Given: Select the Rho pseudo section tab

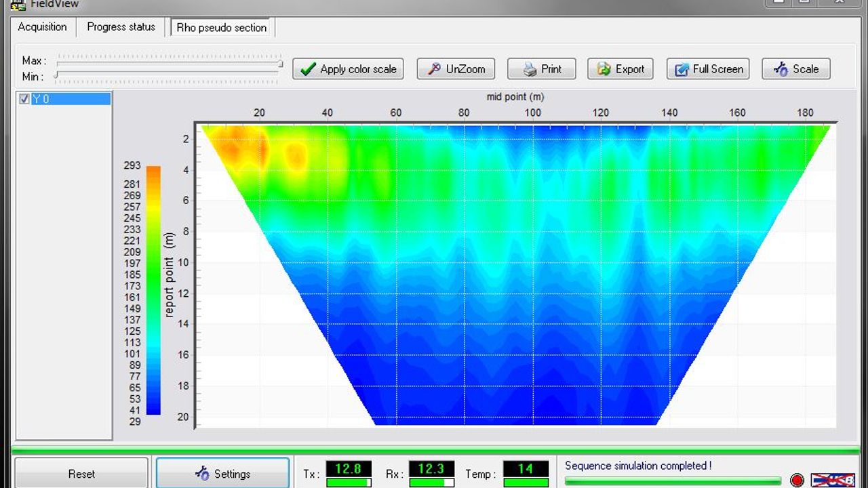Looking at the screenshot, I should 221,28.
